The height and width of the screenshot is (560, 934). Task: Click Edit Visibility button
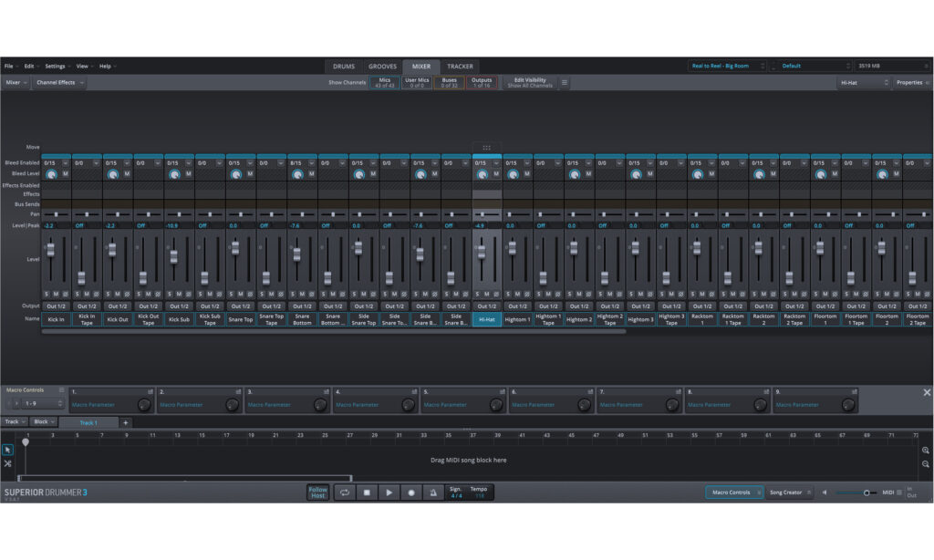[x=530, y=83]
